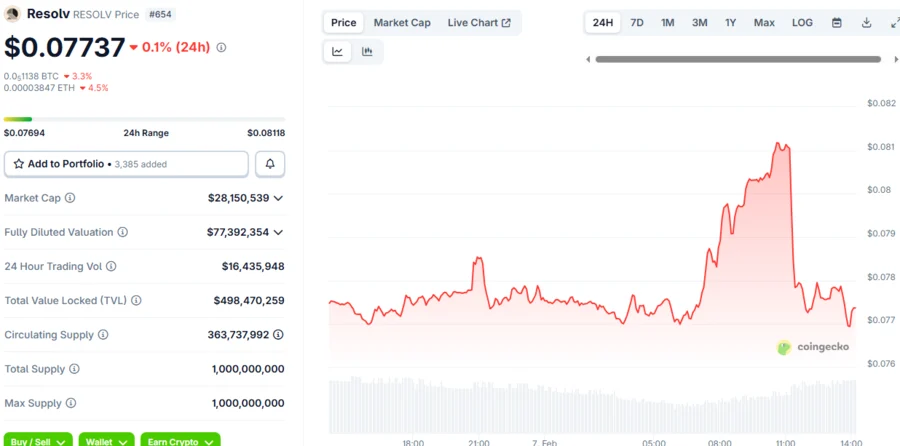Open the calendar date range picker
The image size is (900, 446).
click(837, 23)
